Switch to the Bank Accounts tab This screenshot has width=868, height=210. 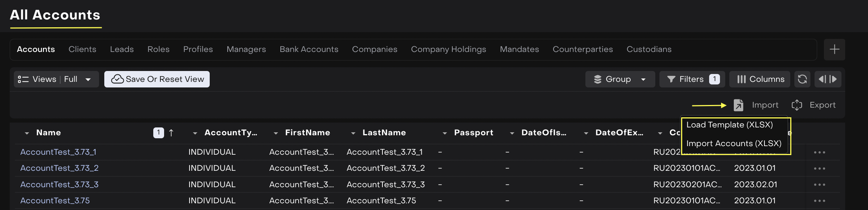[309, 49]
